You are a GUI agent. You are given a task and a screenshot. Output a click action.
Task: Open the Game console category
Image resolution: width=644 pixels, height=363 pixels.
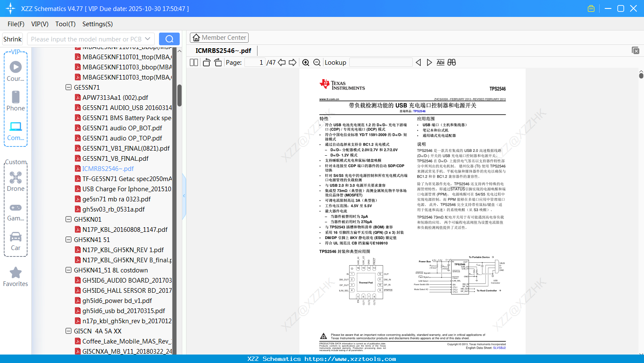tap(16, 212)
